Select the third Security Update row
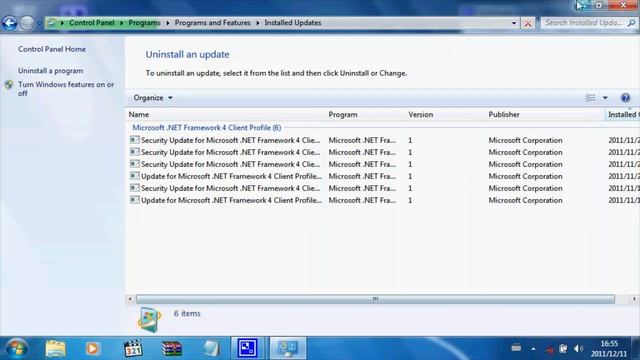Viewport: 640px width, 360px height. pos(384,164)
